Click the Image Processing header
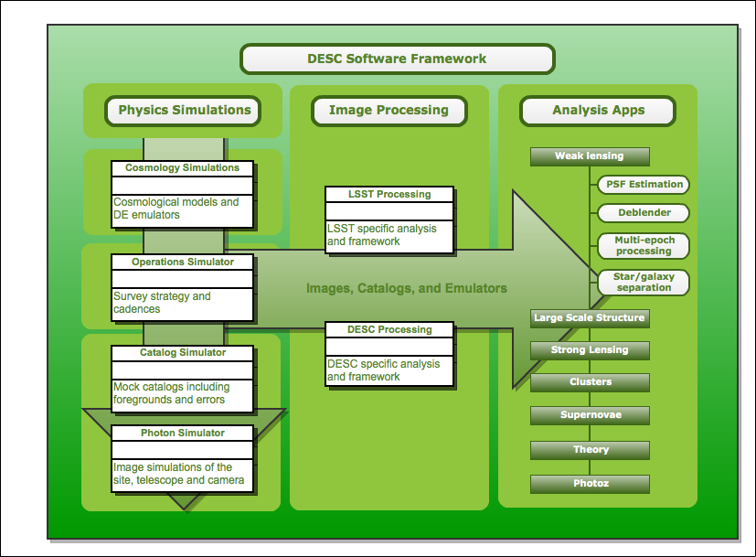The height and width of the screenshot is (557, 756). 389,111
